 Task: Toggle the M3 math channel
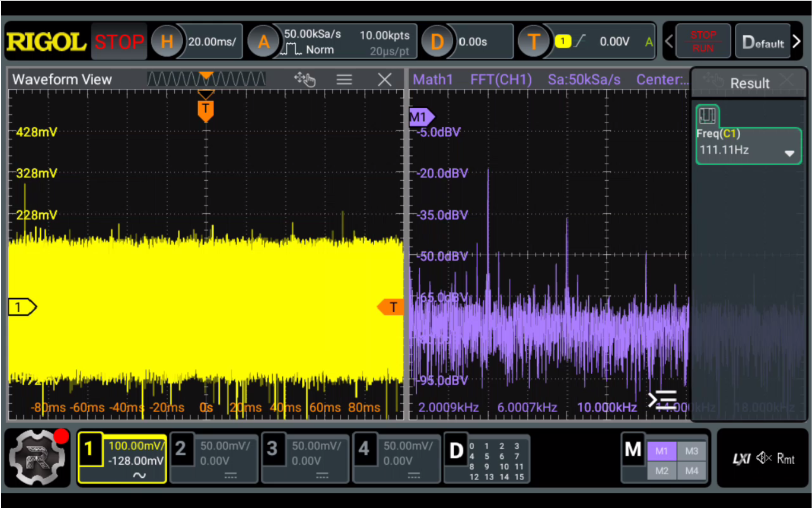[x=691, y=451]
